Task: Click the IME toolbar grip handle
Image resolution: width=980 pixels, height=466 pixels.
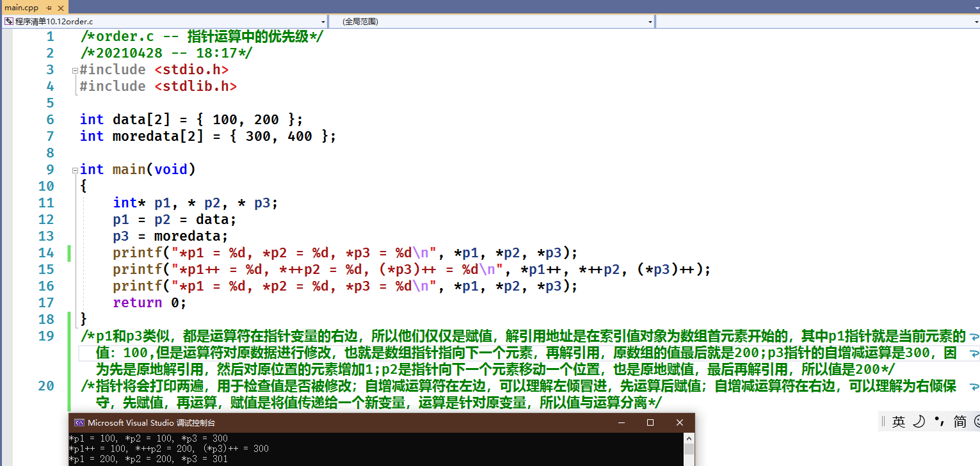Action: click(x=883, y=421)
